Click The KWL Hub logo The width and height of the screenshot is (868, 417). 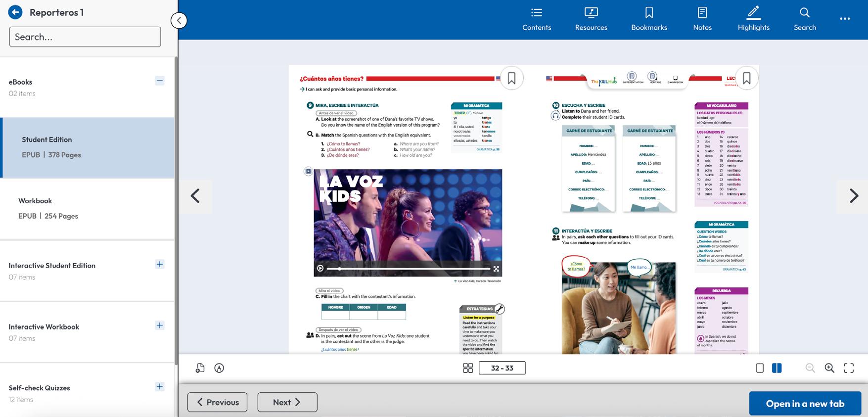pyautogui.click(x=604, y=81)
